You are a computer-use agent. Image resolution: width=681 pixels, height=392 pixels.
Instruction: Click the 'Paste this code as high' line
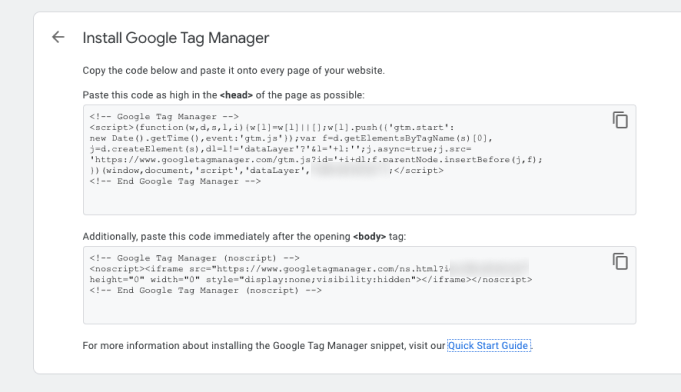click(224, 95)
